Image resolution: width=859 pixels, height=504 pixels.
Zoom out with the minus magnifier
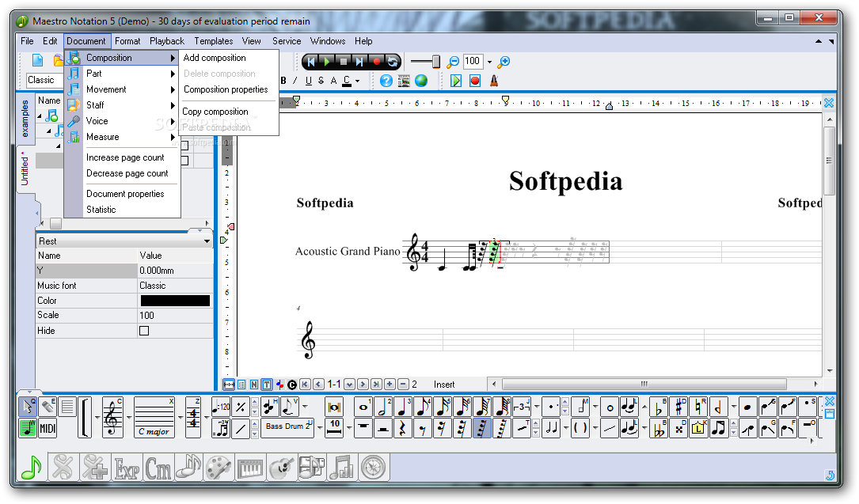pyautogui.click(x=453, y=62)
